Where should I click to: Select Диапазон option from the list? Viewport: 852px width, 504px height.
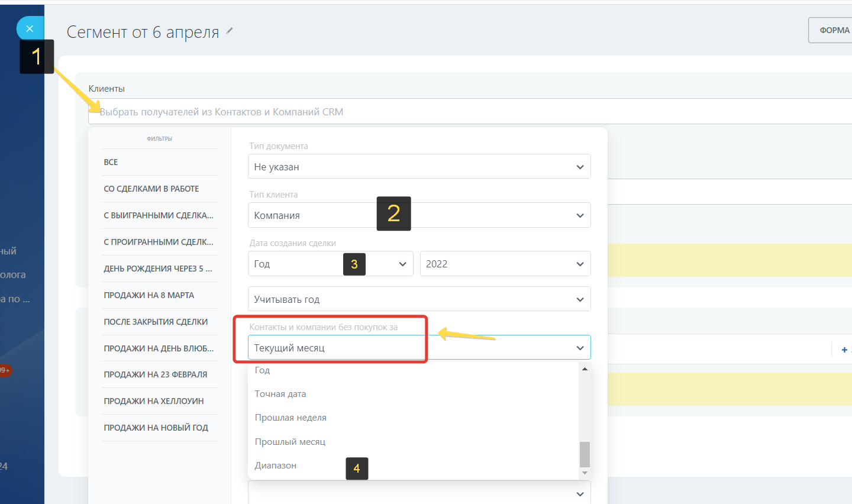coord(276,466)
